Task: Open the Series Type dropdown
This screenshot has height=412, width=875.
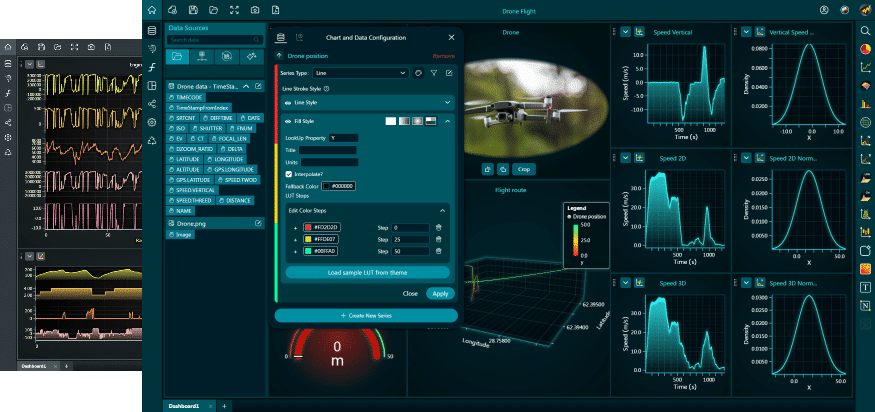Action: 360,73
